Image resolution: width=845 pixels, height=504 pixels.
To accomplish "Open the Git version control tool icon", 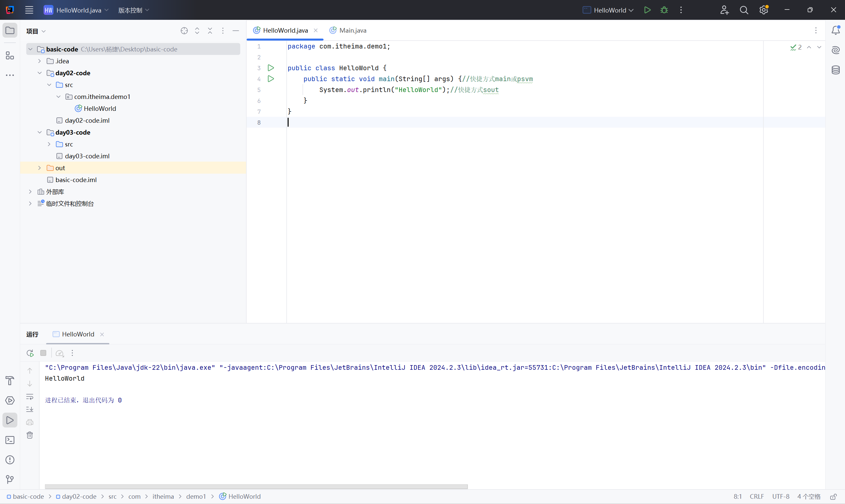I will (10, 480).
